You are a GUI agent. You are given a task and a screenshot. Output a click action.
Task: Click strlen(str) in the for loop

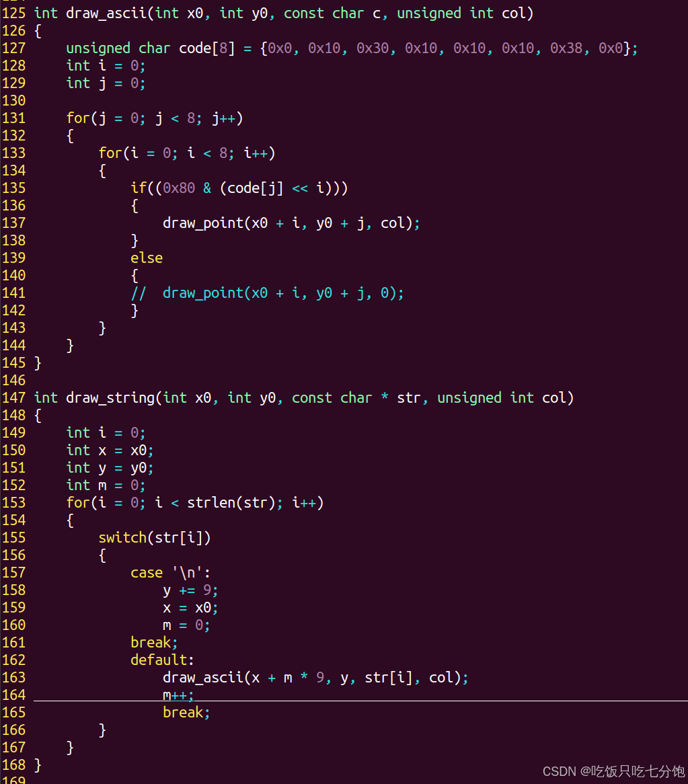[231, 503]
